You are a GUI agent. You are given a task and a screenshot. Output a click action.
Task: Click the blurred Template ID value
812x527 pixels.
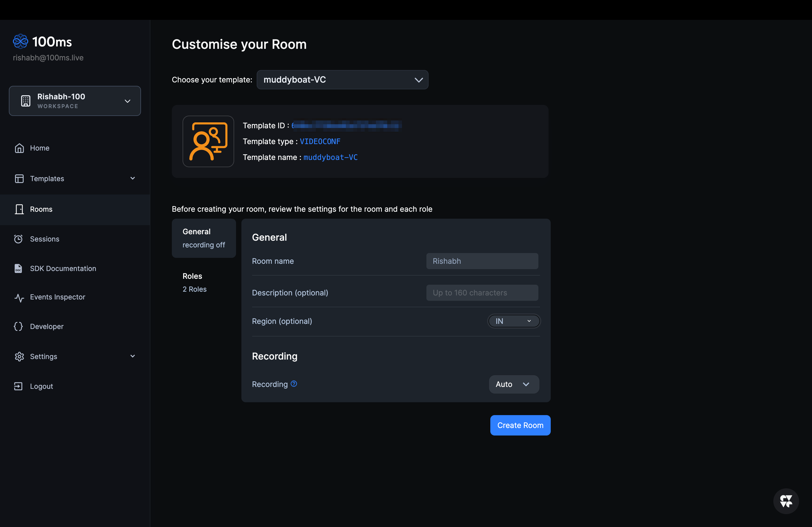coord(347,126)
